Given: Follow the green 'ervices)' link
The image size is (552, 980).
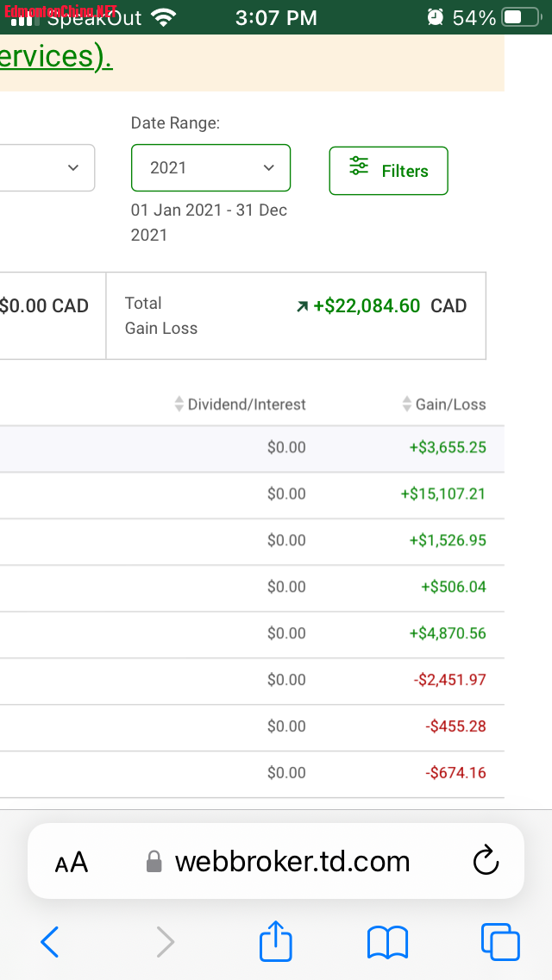Looking at the screenshot, I should pos(56,57).
